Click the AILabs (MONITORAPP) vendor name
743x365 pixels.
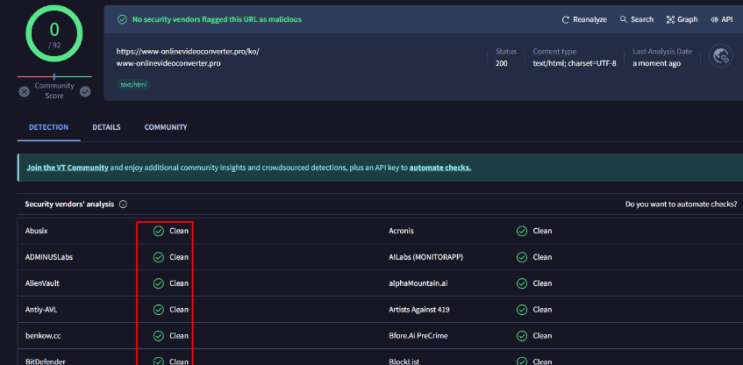426,257
